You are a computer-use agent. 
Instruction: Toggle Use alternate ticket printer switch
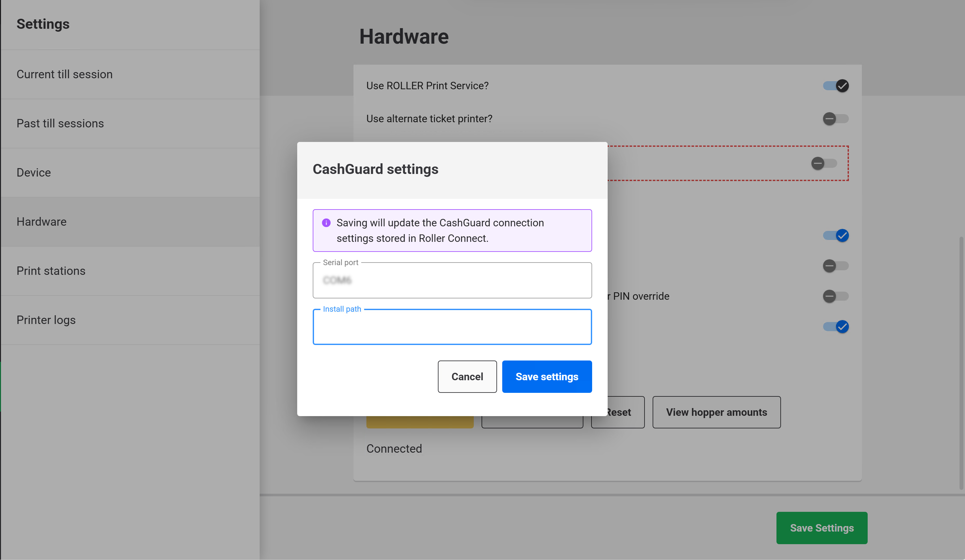click(x=836, y=119)
